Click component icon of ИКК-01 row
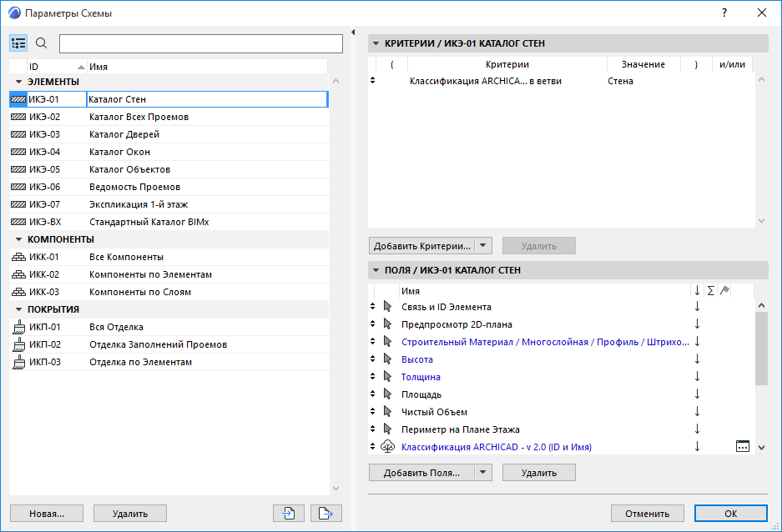The height and width of the screenshot is (532, 782). coord(18,257)
